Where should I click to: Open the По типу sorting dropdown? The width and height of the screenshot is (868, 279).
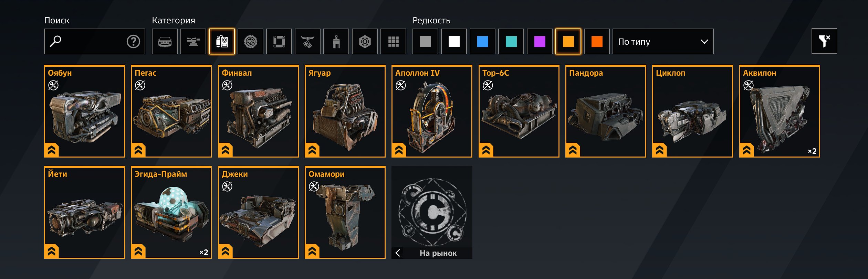point(663,42)
